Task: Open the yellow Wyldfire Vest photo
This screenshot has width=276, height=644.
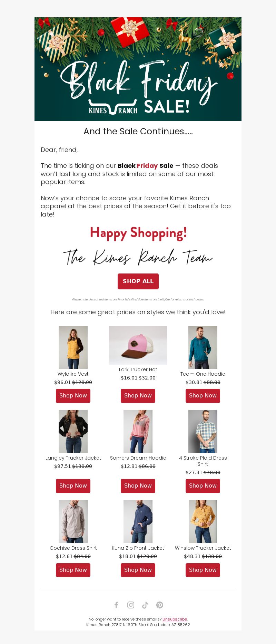Action: point(73,347)
